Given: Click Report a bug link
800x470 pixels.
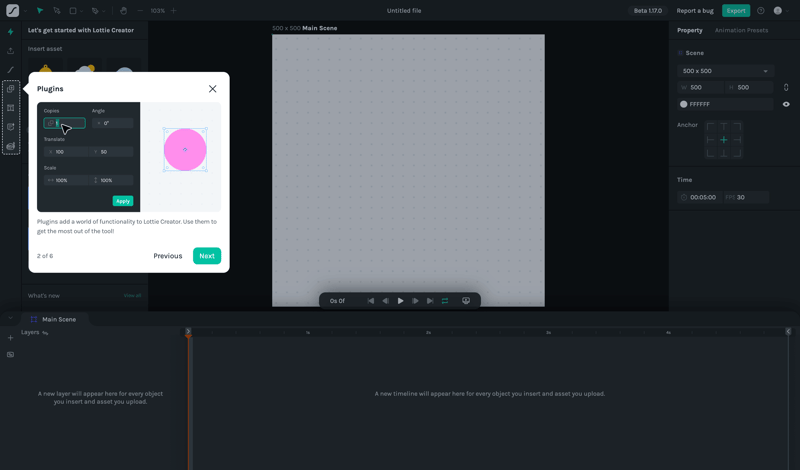Looking at the screenshot, I should coord(695,10).
